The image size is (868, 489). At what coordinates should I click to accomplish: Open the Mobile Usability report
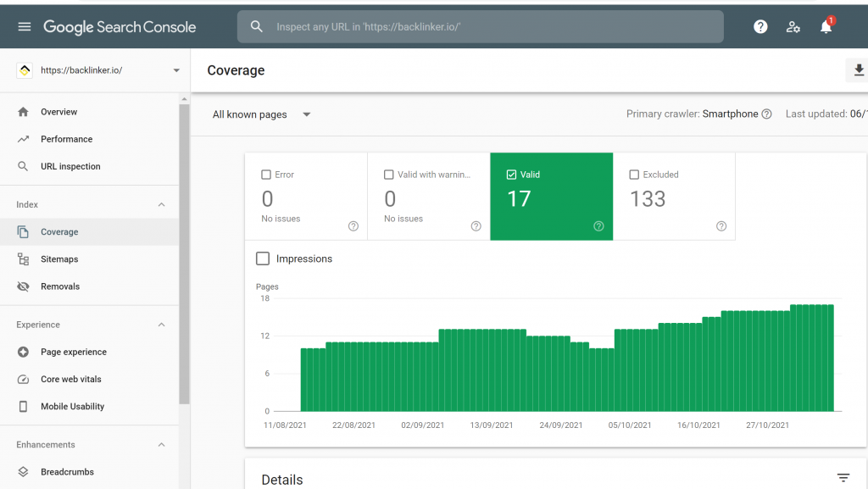pos(72,406)
